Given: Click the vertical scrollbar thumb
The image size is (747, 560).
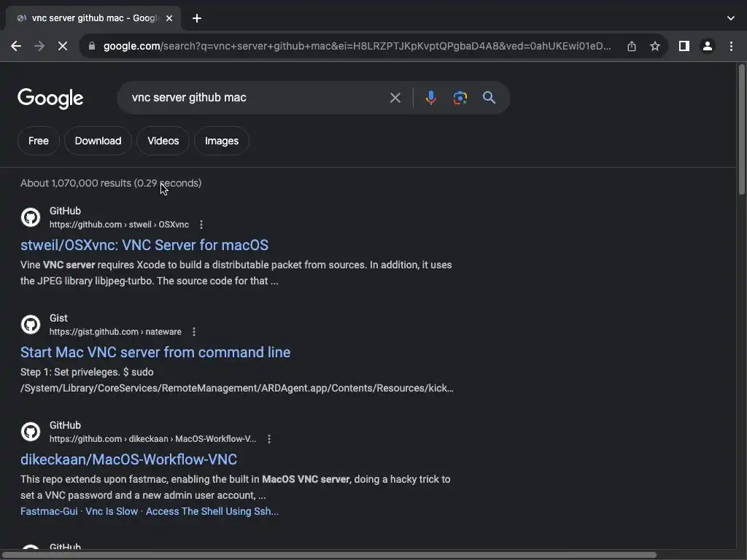Looking at the screenshot, I should 741,130.
